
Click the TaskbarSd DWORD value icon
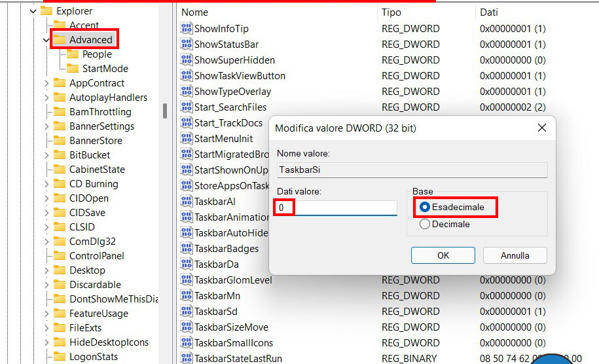[x=187, y=311]
